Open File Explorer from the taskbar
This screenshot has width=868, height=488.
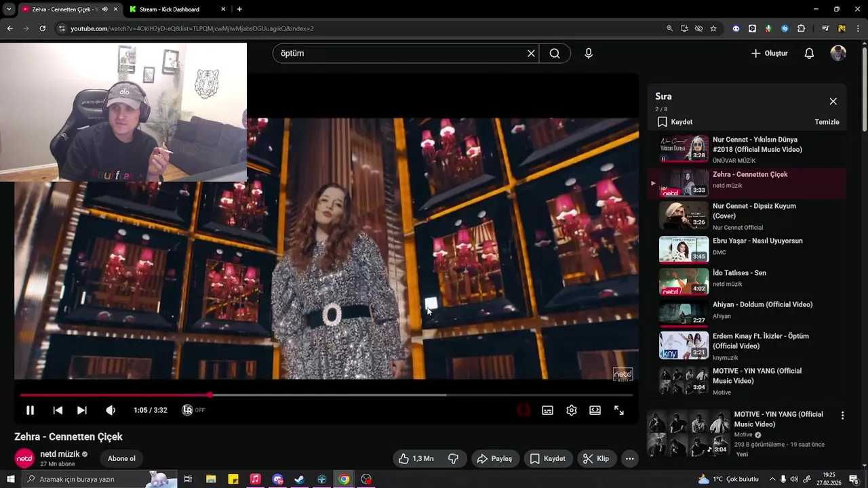211,479
